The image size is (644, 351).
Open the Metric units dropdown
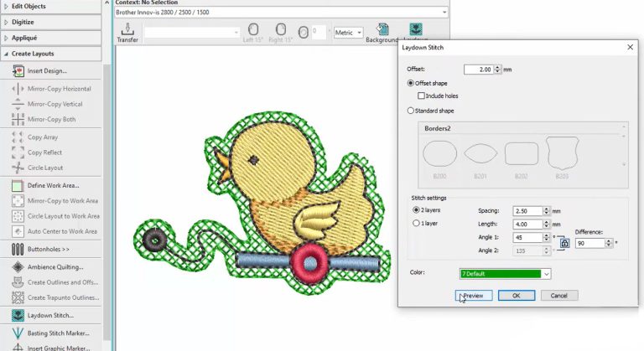tap(348, 33)
